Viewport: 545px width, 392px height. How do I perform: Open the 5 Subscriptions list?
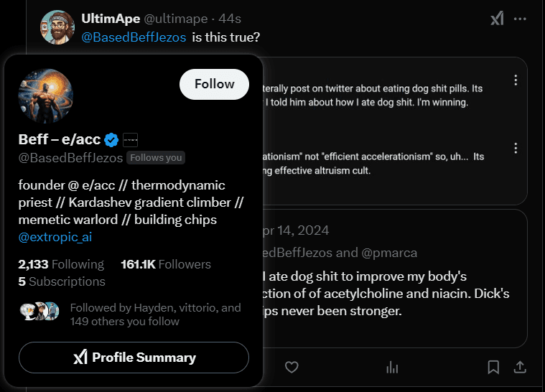click(62, 281)
